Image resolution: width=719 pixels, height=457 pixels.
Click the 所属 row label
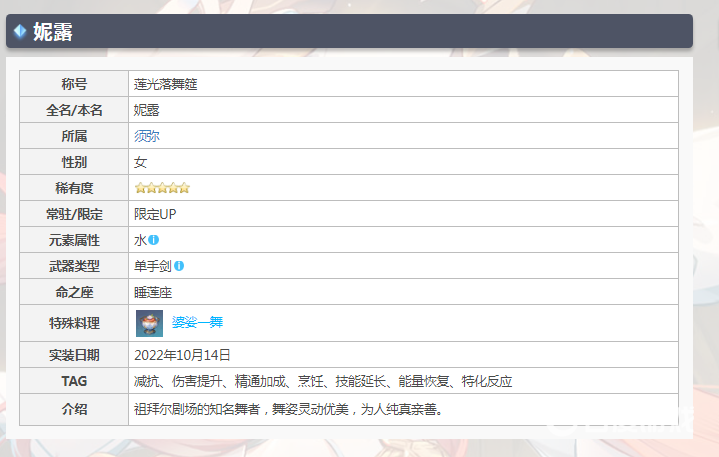[x=74, y=136]
